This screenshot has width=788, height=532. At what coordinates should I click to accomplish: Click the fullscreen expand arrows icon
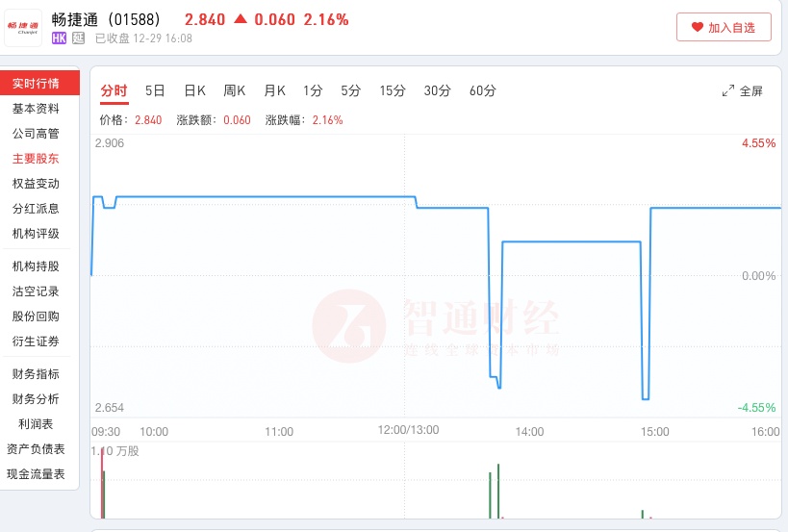point(728,91)
